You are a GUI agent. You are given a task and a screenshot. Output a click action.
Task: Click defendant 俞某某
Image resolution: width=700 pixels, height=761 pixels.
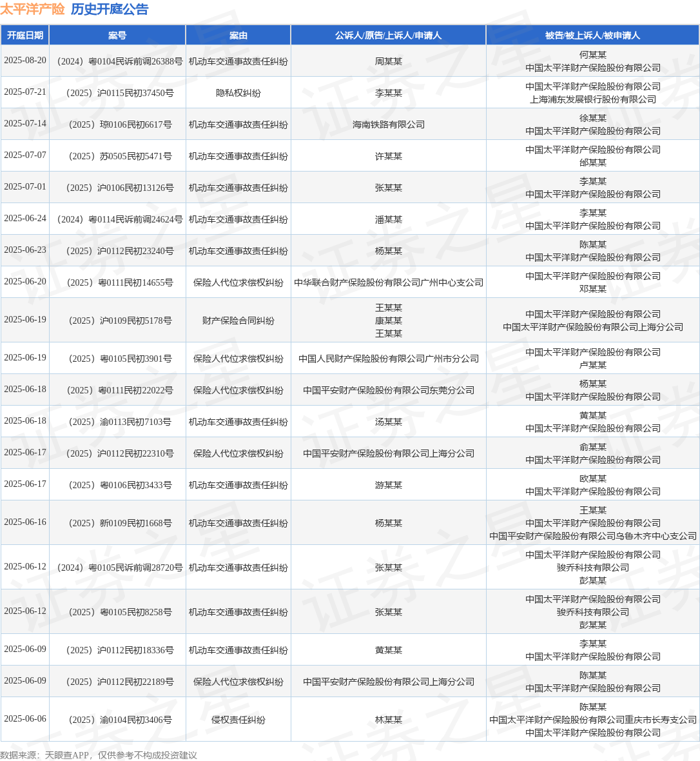click(x=593, y=447)
